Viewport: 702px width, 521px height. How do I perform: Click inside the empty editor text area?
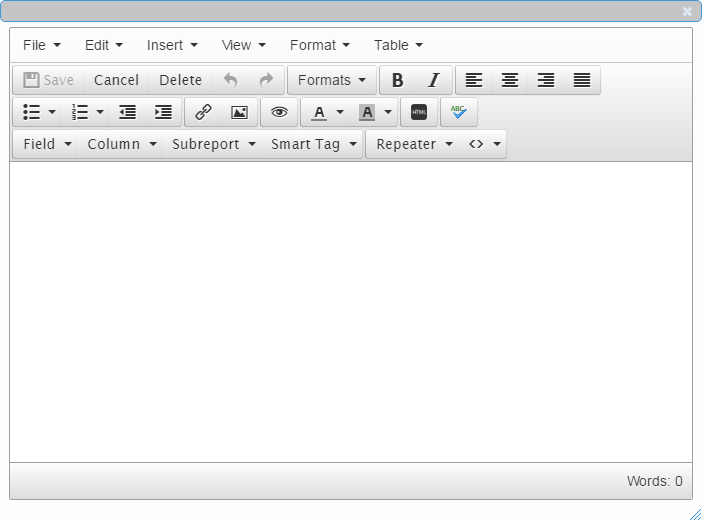point(350,310)
